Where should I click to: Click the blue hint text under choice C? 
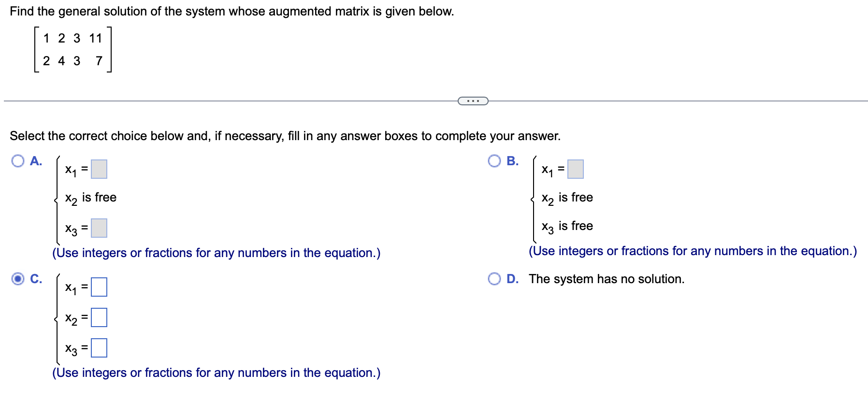click(x=216, y=373)
